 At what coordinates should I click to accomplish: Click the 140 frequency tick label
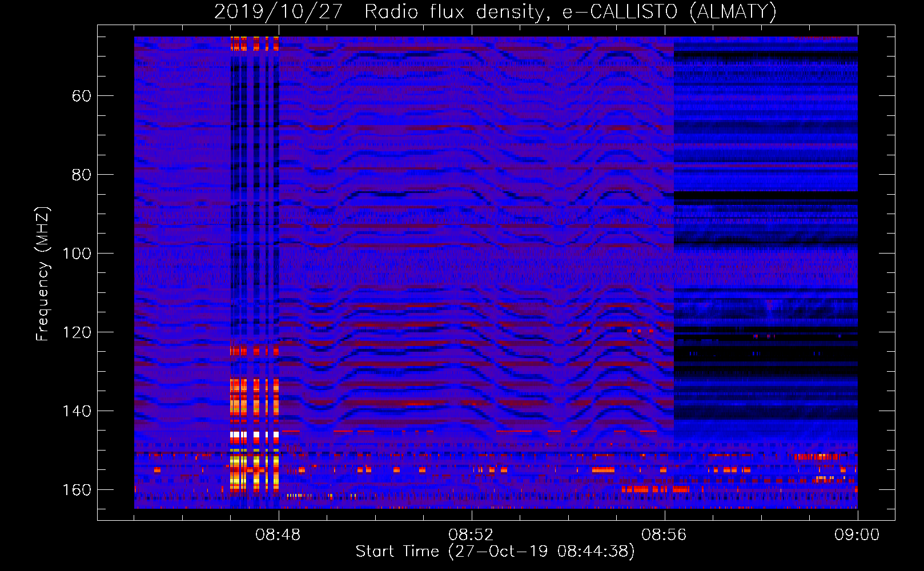(77, 411)
